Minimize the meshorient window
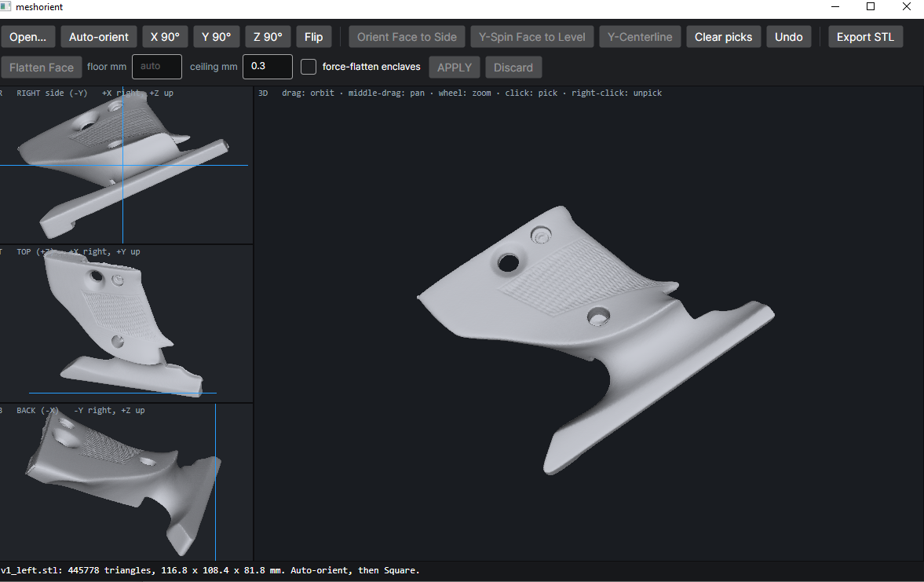This screenshot has height=582, width=924. [835, 7]
